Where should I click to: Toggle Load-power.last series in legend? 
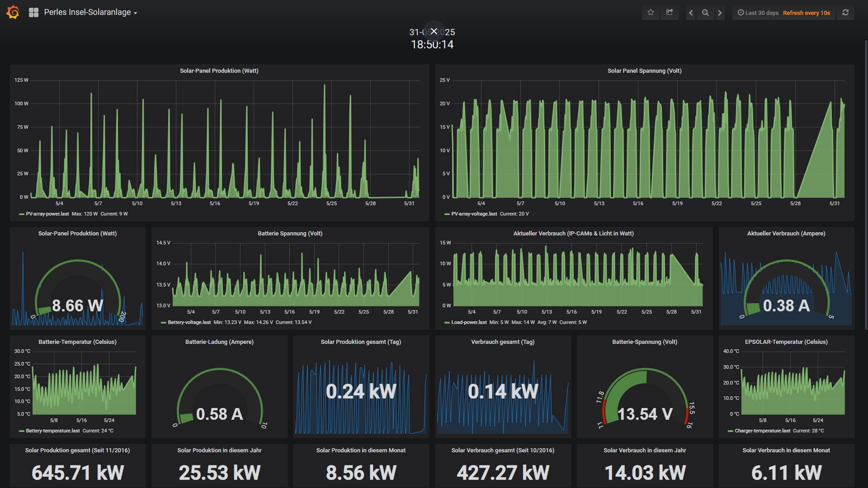[469, 323]
